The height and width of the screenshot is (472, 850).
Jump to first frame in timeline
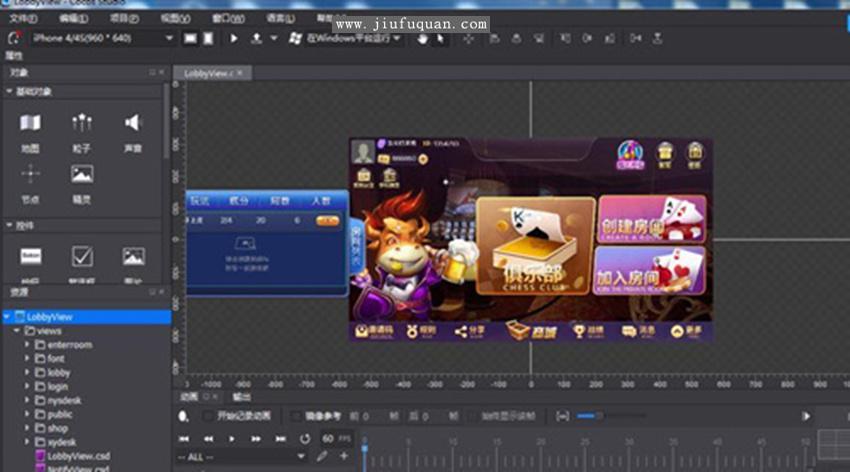point(184,438)
